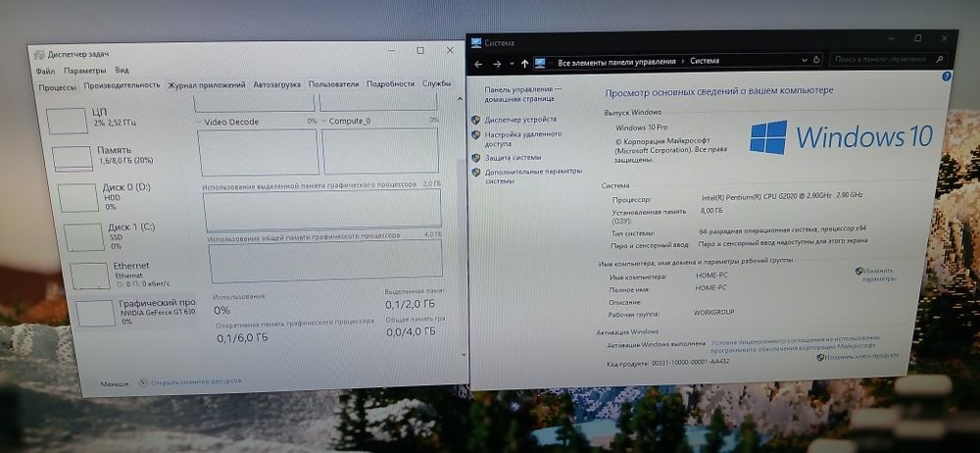Open the Параметры menu in Task Manager
Viewport: 980px width, 453px height.
tap(84, 71)
